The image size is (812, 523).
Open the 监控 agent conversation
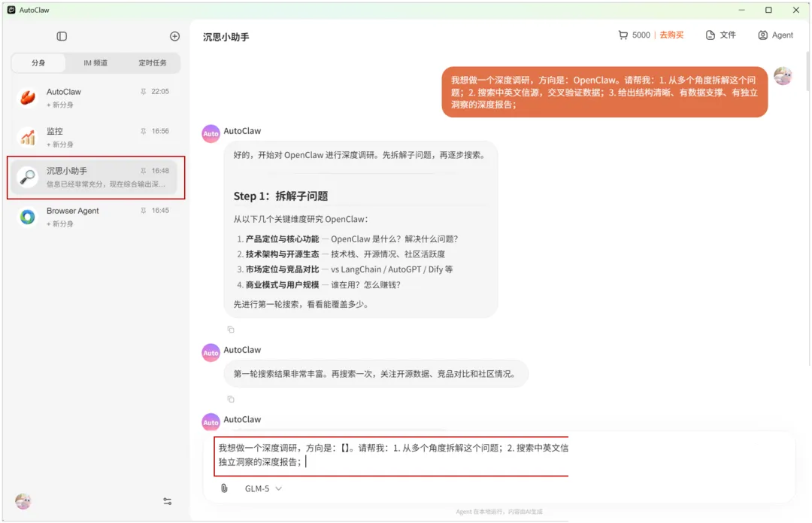pyautogui.click(x=95, y=138)
